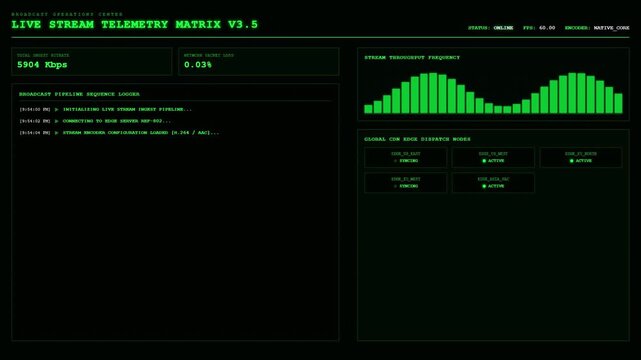This screenshot has width=641, height=360.
Task: Click the Live Stream Telemetry Matrix V3.5 title
Action: tap(135, 25)
